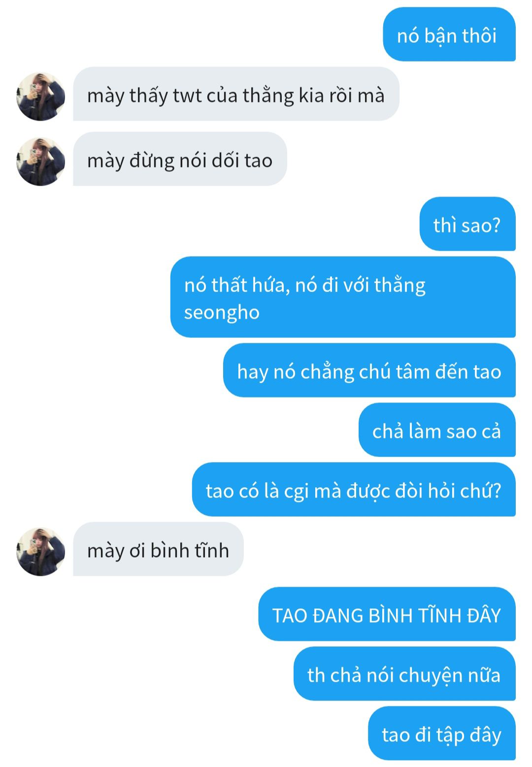Select the 'mày ơi bình tĩnh' received message

tap(158, 549)
